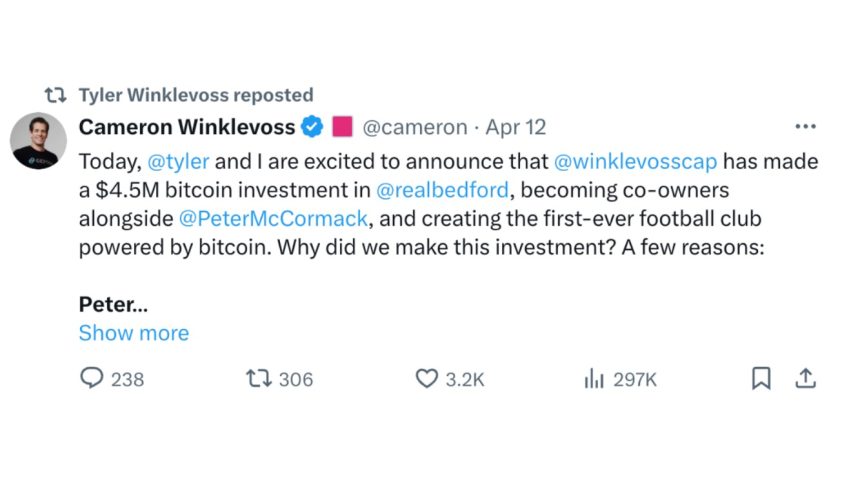Open Cameron Winklevoss profile picture
Viewport: 860px width, 478px height.
coord(38,141)
